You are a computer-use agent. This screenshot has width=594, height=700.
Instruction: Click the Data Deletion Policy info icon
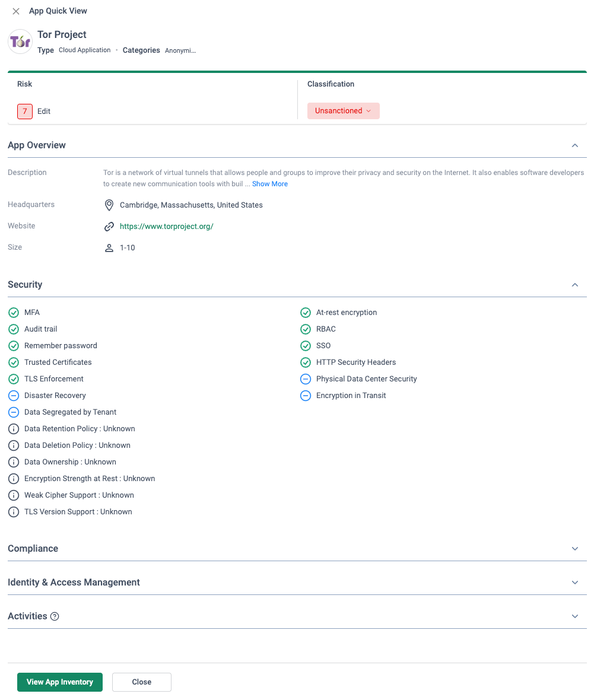pos(14,445)
